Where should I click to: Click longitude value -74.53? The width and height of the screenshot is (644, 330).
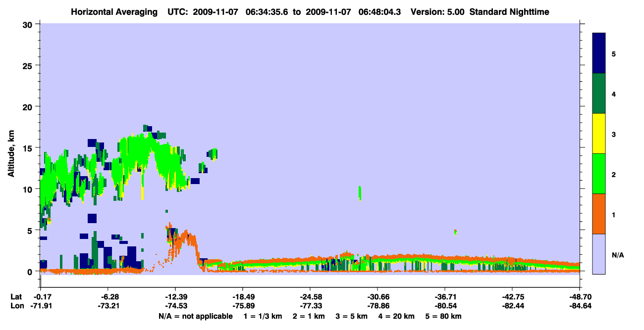[175, 306]
